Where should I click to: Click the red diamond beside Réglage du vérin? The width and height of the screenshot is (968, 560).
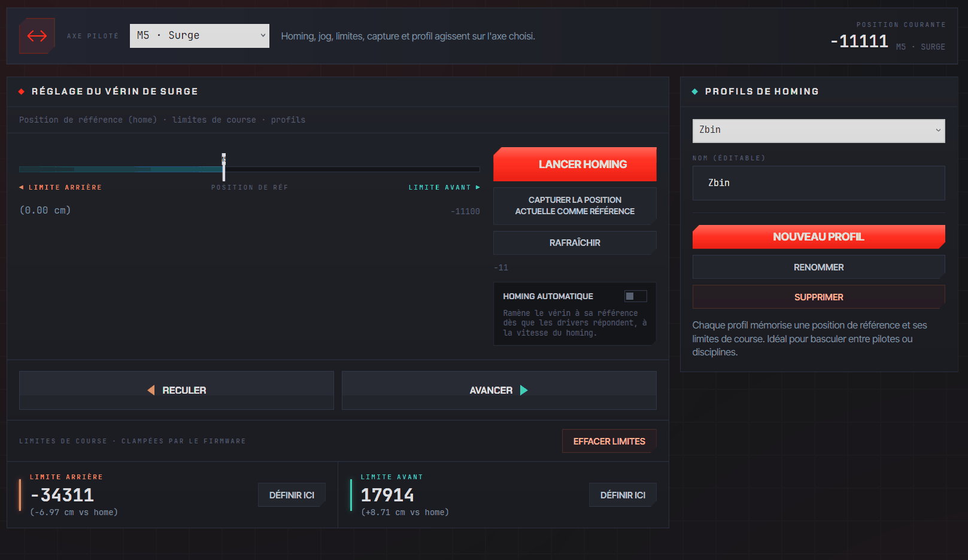click(22, 92)
